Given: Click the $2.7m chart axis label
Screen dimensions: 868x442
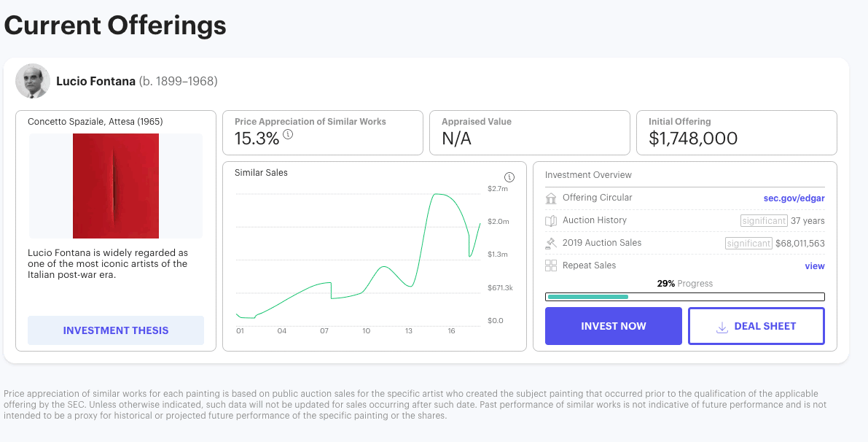Looking at the screenshot, I should click(x=497, y=188).
